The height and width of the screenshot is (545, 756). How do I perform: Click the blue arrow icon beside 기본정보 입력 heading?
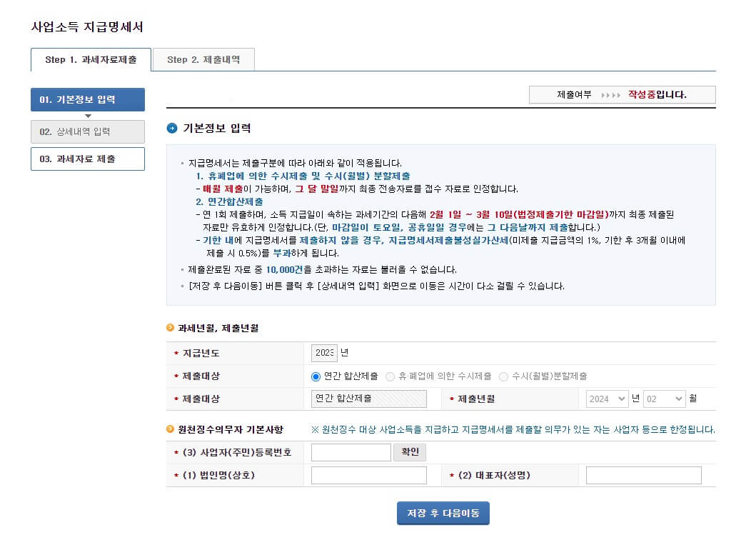(171, 128)
